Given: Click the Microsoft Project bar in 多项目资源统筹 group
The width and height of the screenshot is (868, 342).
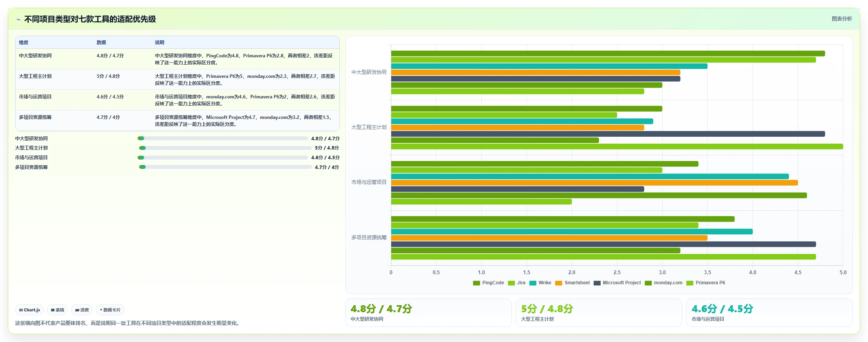Looking at the screenshot, I should tap(603, 244).
